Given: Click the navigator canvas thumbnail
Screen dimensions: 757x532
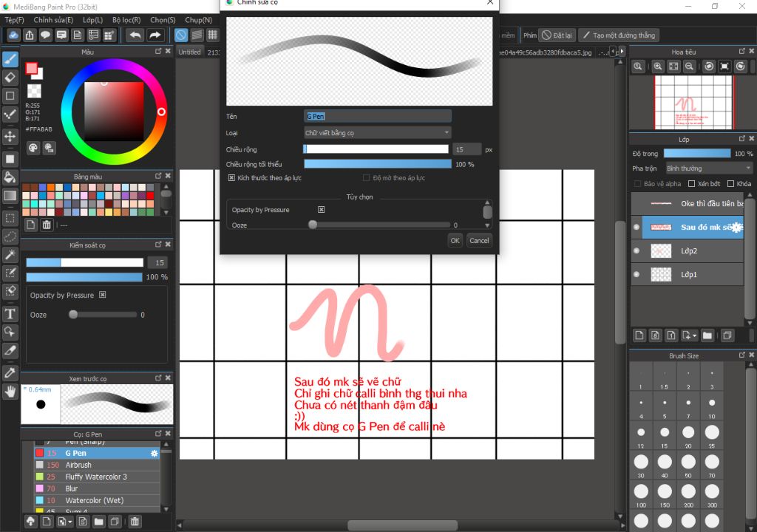Looking at the screenshot, I should point(693,103).
